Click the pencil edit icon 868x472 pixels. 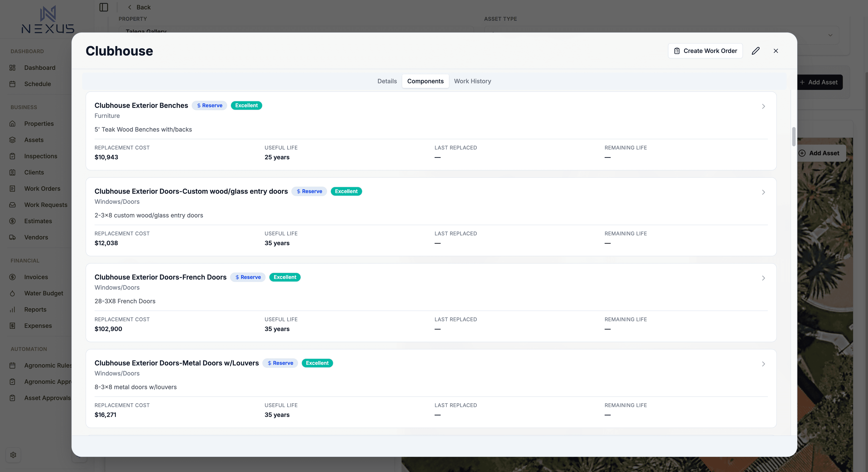click(x=755, y=51)
